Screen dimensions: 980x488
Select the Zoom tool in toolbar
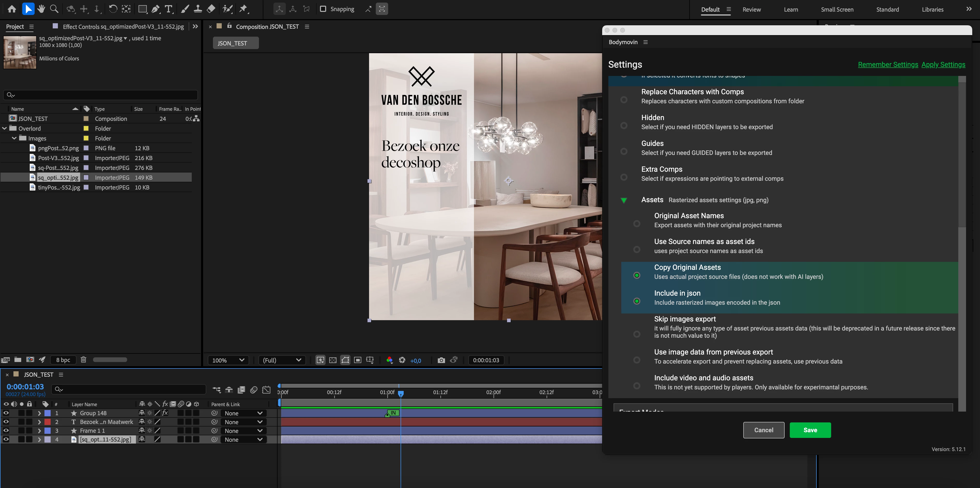[x=55, y=9]
